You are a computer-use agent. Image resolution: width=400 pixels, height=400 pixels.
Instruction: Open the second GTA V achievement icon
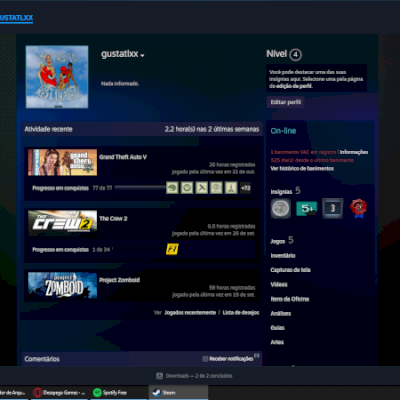click(187, 188)
